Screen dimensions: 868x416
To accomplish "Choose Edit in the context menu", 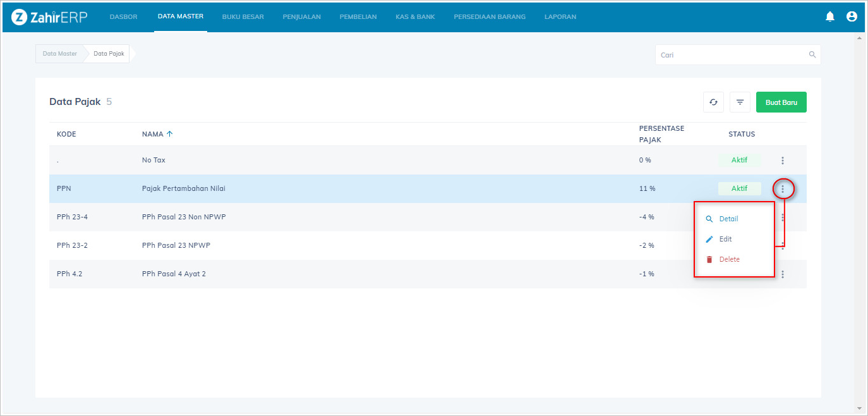I will 725,239.
